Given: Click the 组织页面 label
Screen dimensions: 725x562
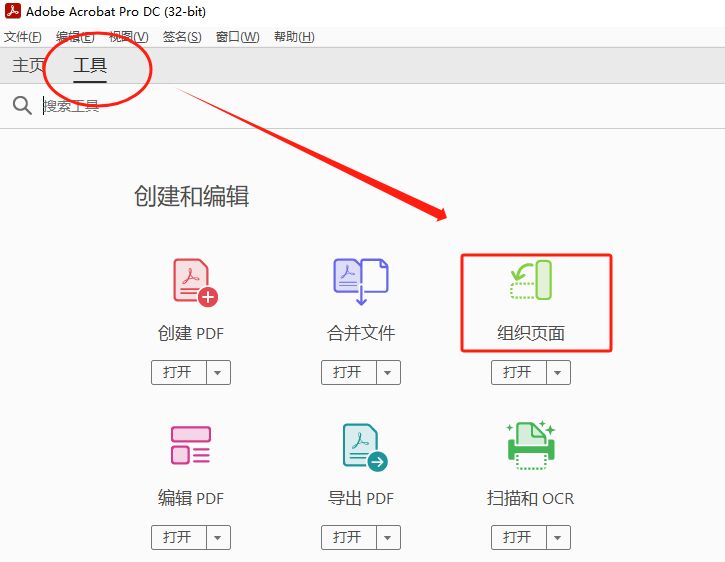Looking at the screenshot, I should 531,333.
